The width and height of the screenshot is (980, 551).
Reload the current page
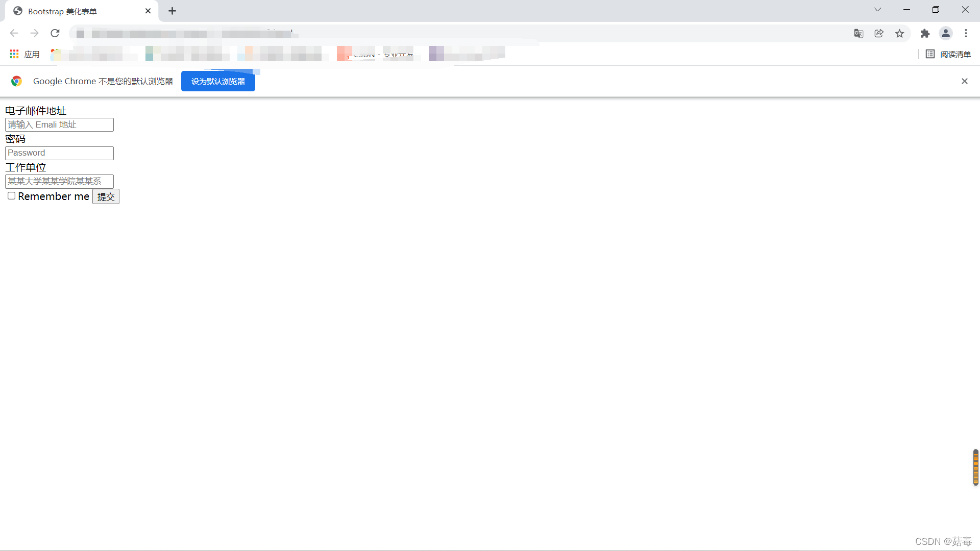[x=55, y=33]
